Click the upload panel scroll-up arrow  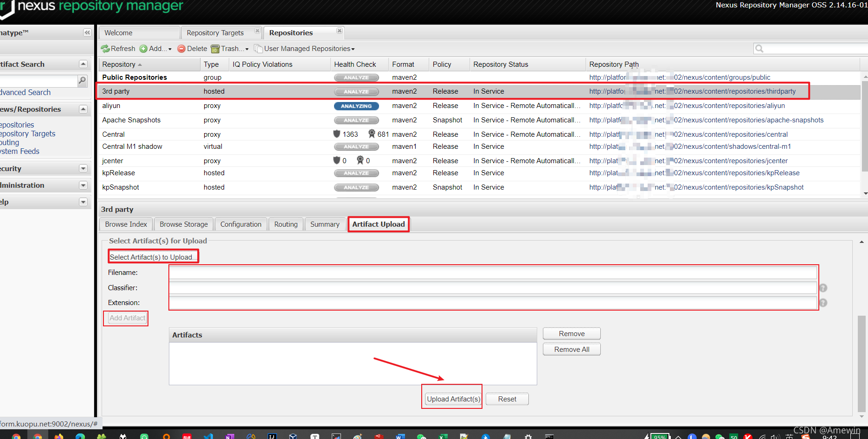coord(862,242)
